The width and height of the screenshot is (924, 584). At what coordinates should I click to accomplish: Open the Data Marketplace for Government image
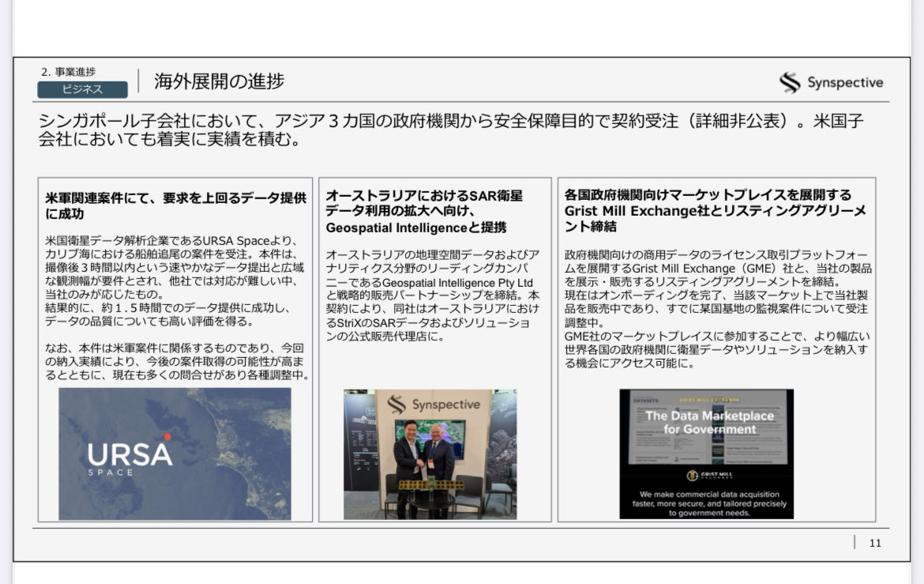[x=706, y=454]
